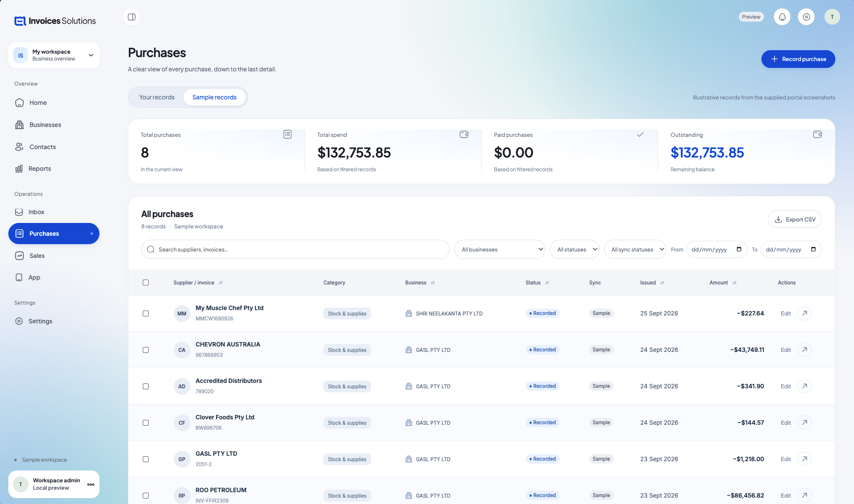The width and height of the screenshot is (854, 504).
Task: Open My Muscle Chef purchase arrow icon
Action: pos(804,313)
